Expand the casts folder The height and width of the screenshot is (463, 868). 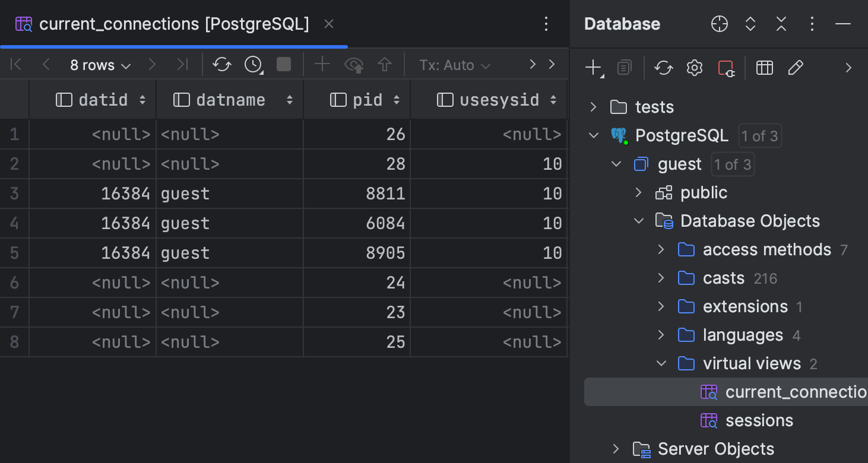[x=660, y=278]
